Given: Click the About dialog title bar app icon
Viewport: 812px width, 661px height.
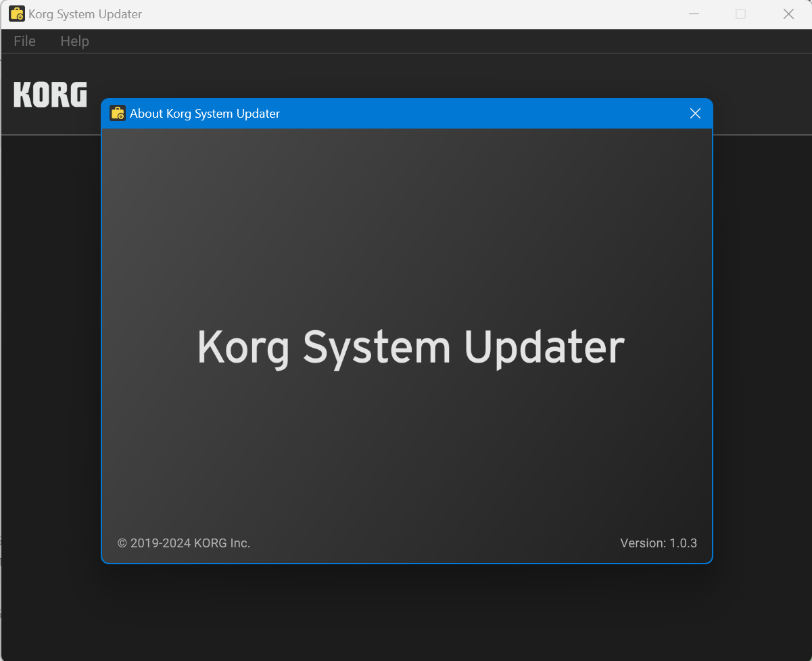Looking at the screenshot, I should (118, 113).
